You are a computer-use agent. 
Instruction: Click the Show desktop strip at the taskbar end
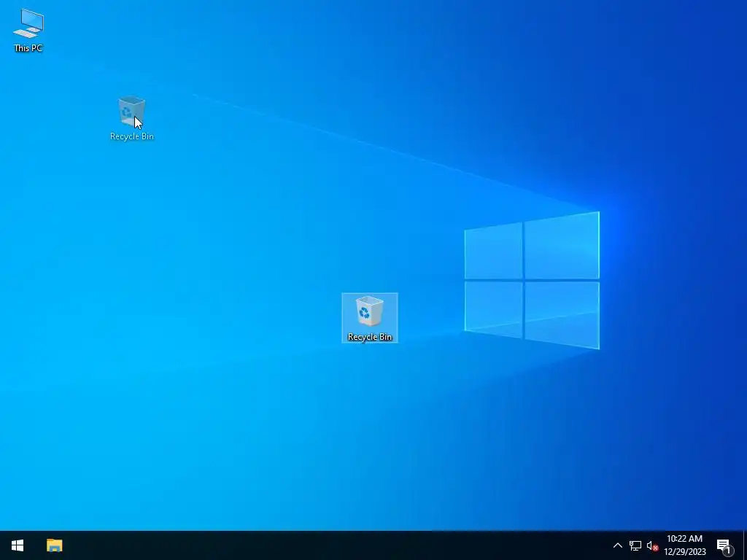click(745, 545)
